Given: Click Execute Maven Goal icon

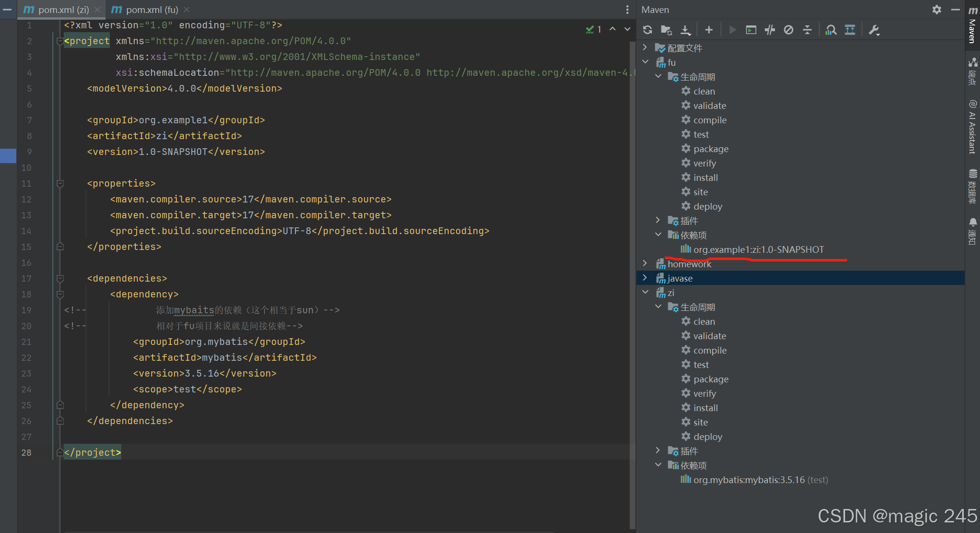Looking at the screenshot, I should coord(751,30).
